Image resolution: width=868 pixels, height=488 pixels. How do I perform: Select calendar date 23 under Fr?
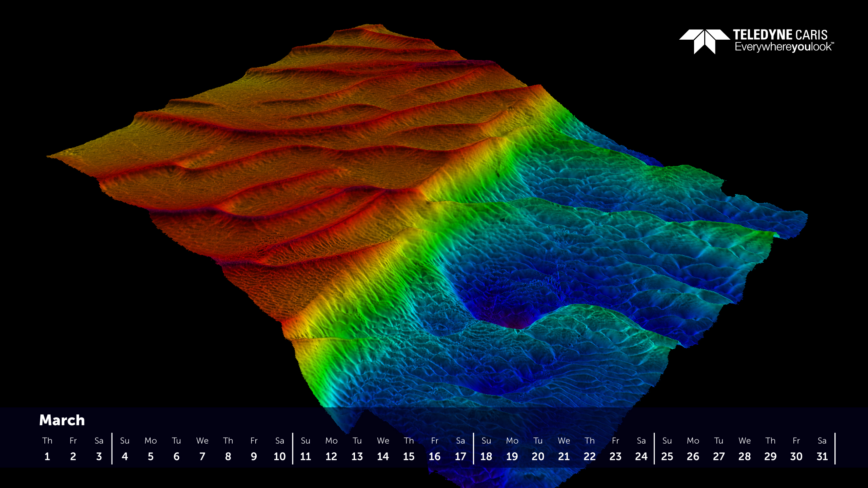tap(615, 456)
